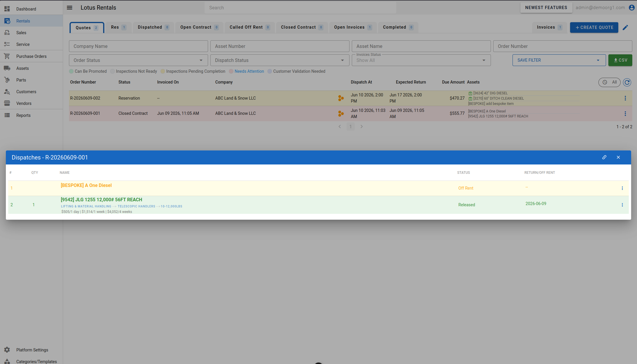Expand the Order Status dropdown
Image resolution: width=637 pixels, height=364 pixels.
tap(138, 60)
